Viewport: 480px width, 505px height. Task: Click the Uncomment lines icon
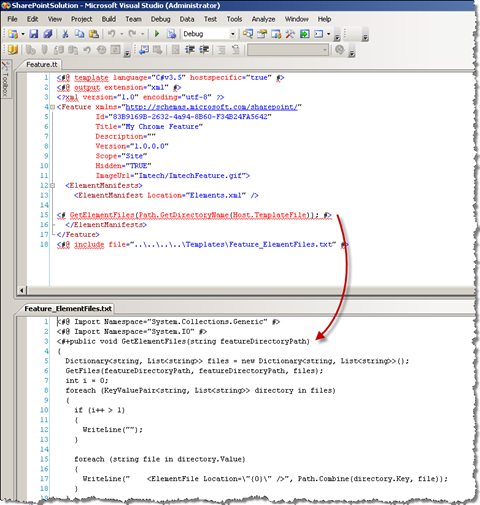(236, 50)
